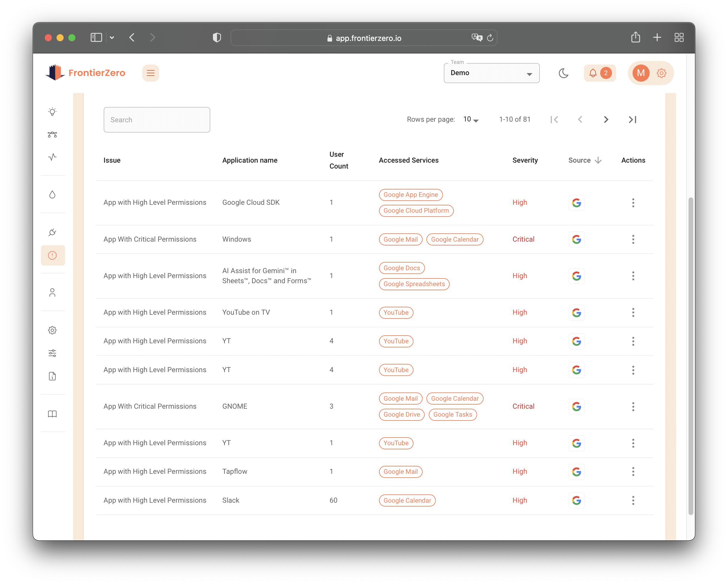
Task: Select the user profile icon
Action: tap(640, 73)
